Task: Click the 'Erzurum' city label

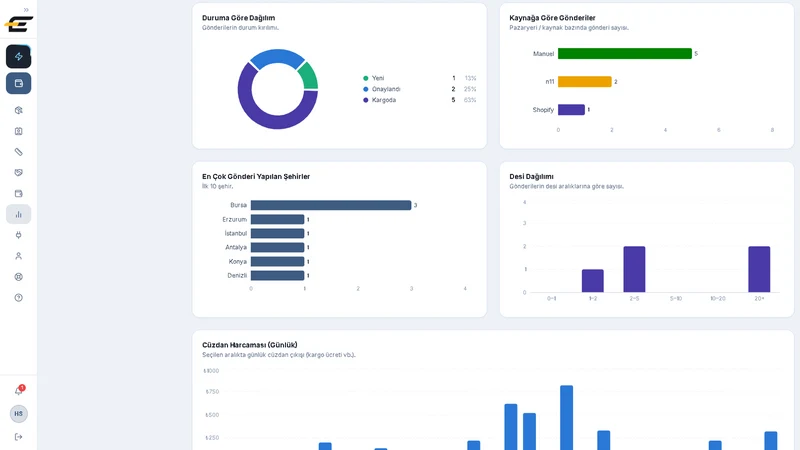Action: click(235, 219)
